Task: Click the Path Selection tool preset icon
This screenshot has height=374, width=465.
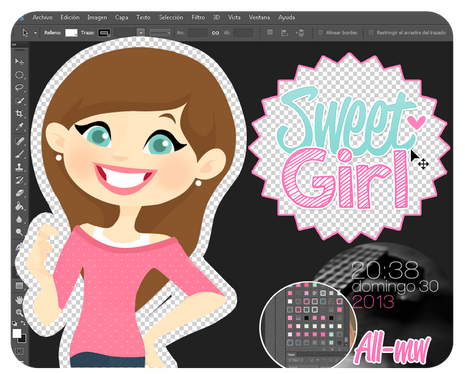Action: click(25, 33)
